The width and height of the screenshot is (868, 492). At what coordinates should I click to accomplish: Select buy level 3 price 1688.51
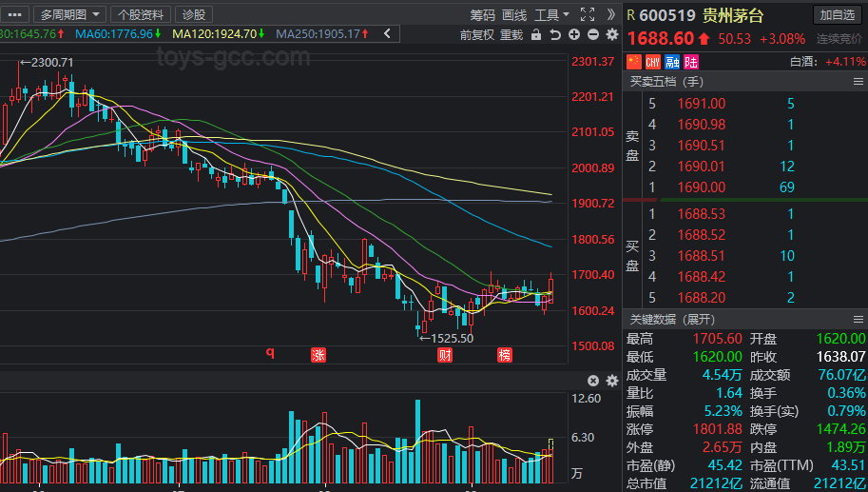702,256
